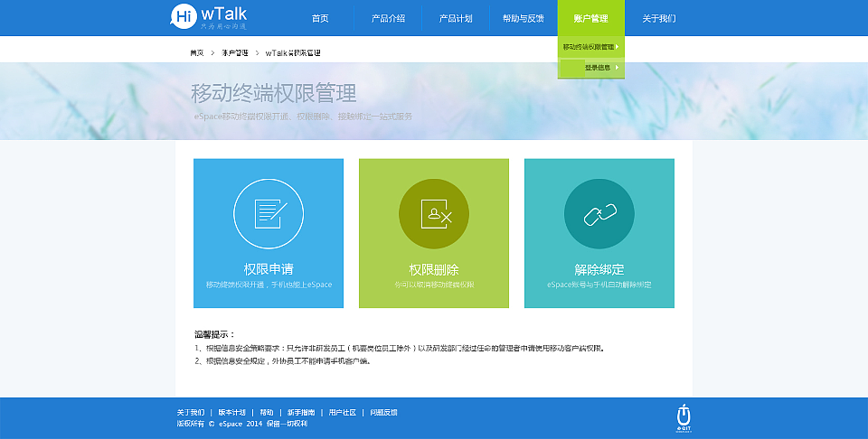Click the 权限申请 document edit icon

click(x=269, y=213)
